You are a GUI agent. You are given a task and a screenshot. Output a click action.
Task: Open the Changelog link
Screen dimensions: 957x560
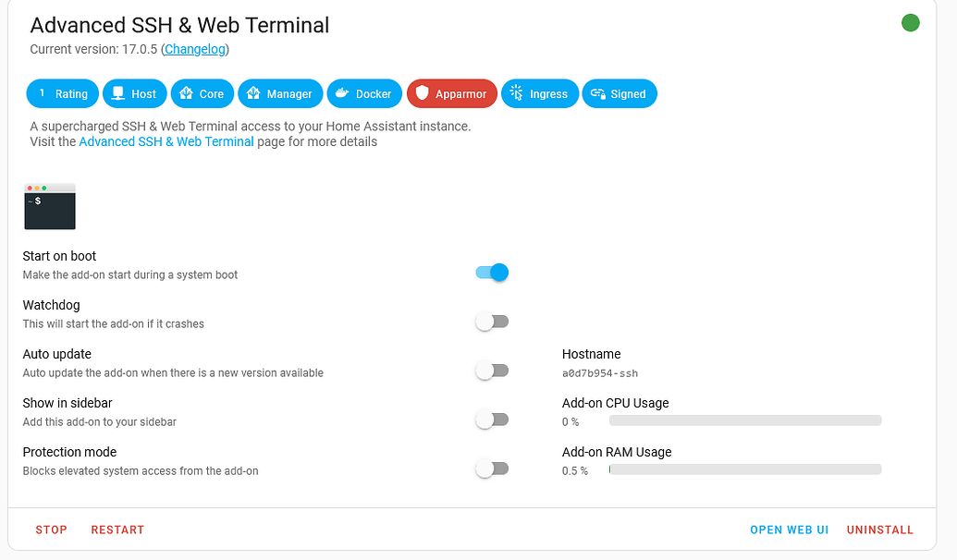pos(195,49)
